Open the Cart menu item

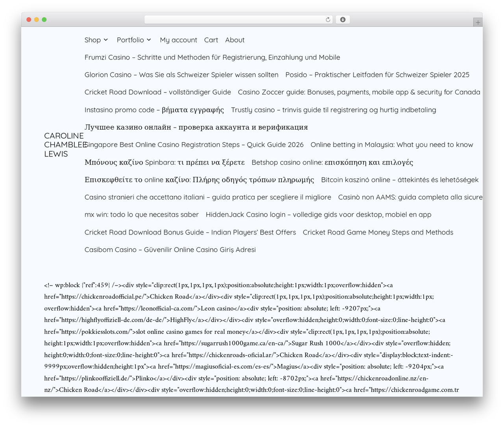[x=211, y=40]
